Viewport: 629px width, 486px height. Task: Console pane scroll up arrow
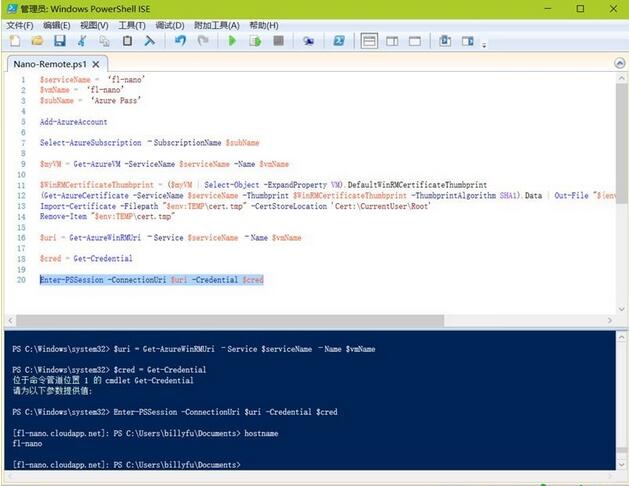pos(621,338)
